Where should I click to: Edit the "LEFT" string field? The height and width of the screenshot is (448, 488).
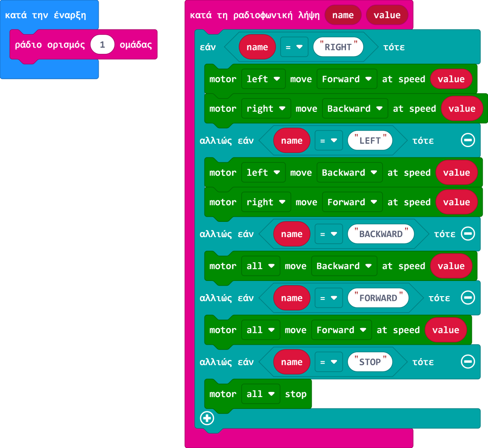pos(370,140)
